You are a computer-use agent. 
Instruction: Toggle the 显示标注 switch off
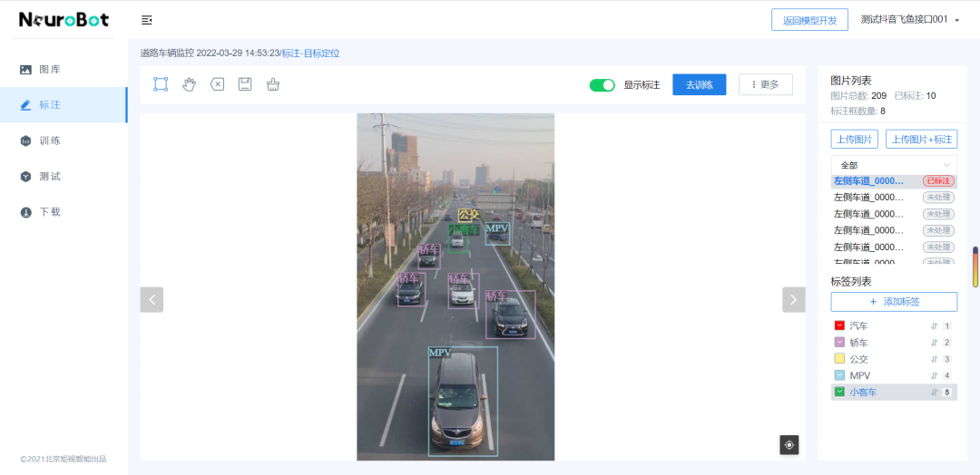click(x=602, y=85)
